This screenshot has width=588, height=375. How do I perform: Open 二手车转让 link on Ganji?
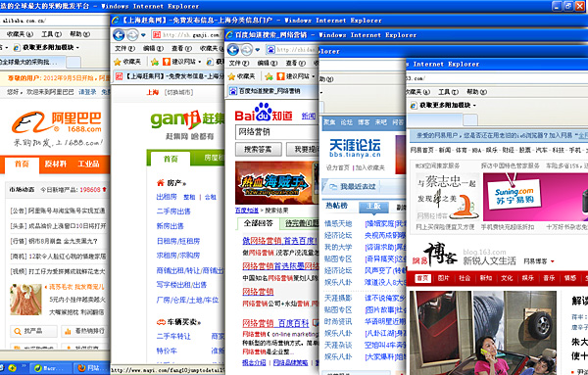pyautogui.click(x=173, y=337)
